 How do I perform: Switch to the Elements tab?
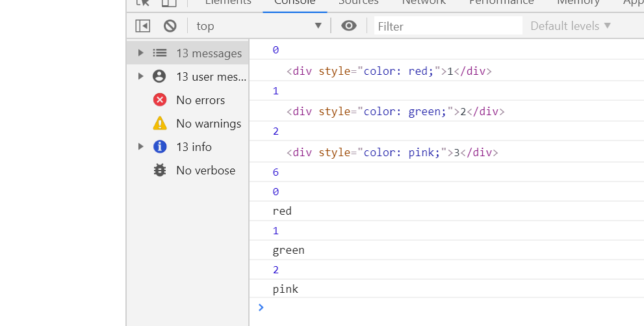pyautogui.click(x=228, y=3)
